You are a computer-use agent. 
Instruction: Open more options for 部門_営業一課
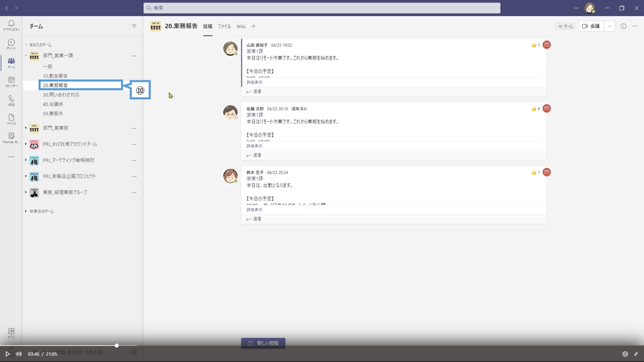point(134,55)
